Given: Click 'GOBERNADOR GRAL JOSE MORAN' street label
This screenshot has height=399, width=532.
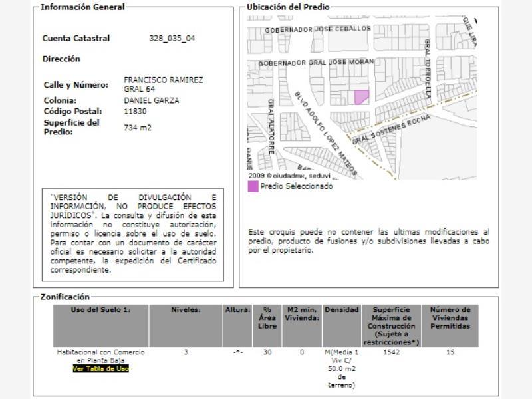Looking at the screenshot, I should coord(316,63).
